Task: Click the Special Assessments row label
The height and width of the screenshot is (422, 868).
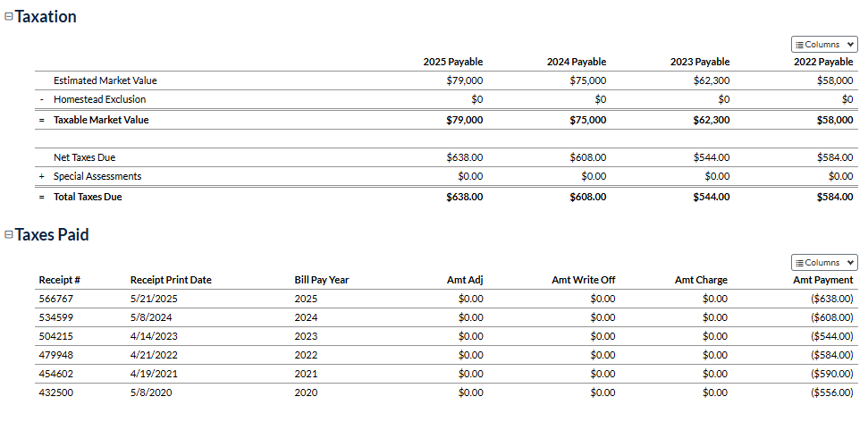Action: (97, 176)
